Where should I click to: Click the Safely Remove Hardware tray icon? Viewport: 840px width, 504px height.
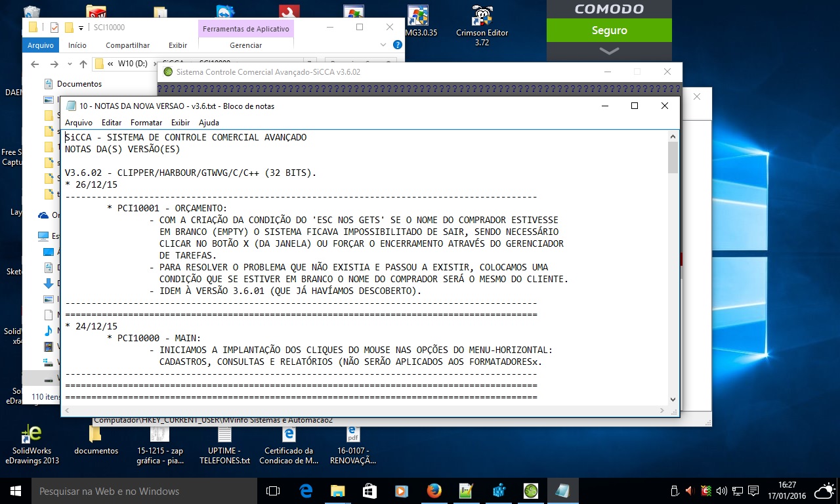(675, 491)
